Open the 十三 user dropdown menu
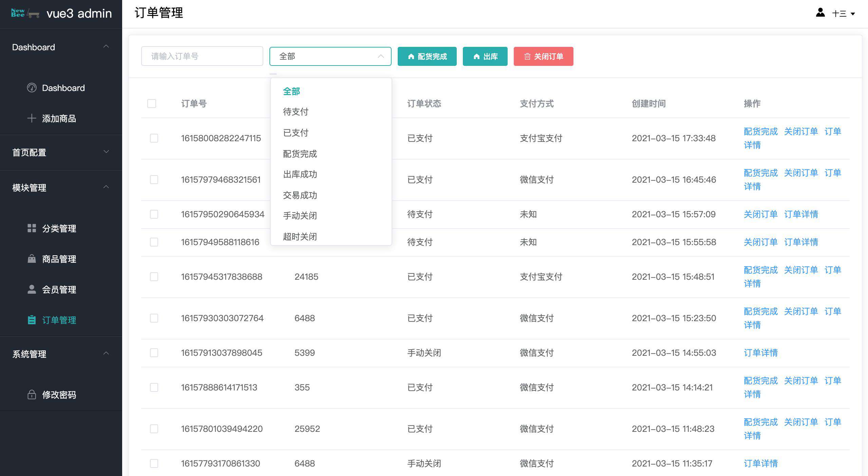This screenshot has width=868, height=476. (x=843, y=14)
